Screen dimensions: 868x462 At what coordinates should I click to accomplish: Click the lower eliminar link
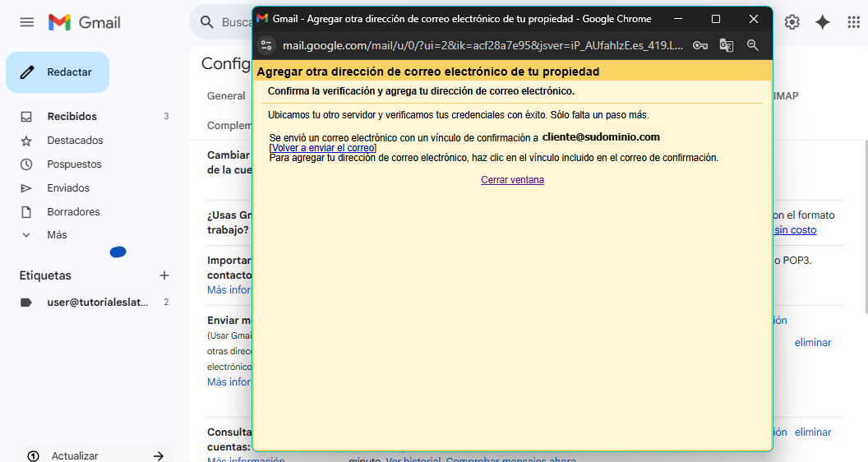point(813,432)
